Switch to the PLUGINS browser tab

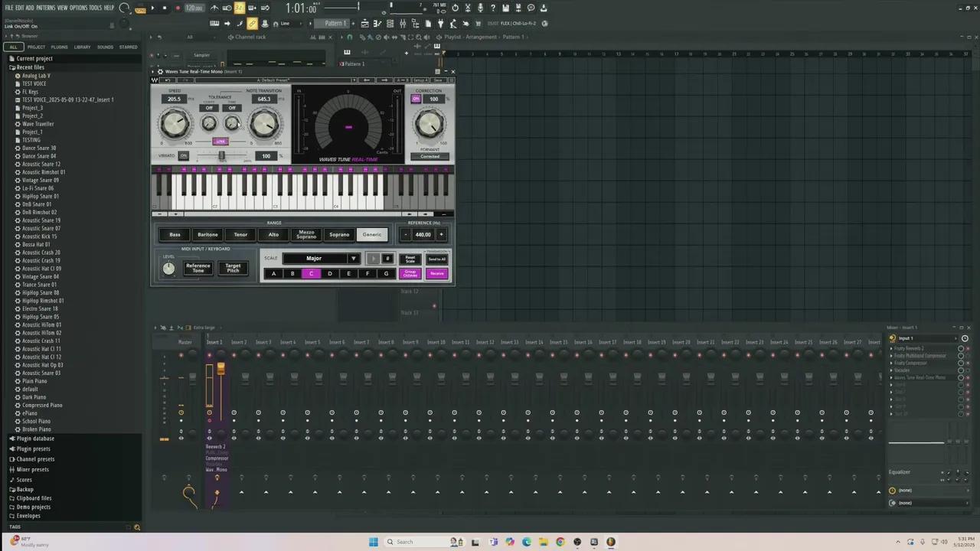(x=59, y=47)
